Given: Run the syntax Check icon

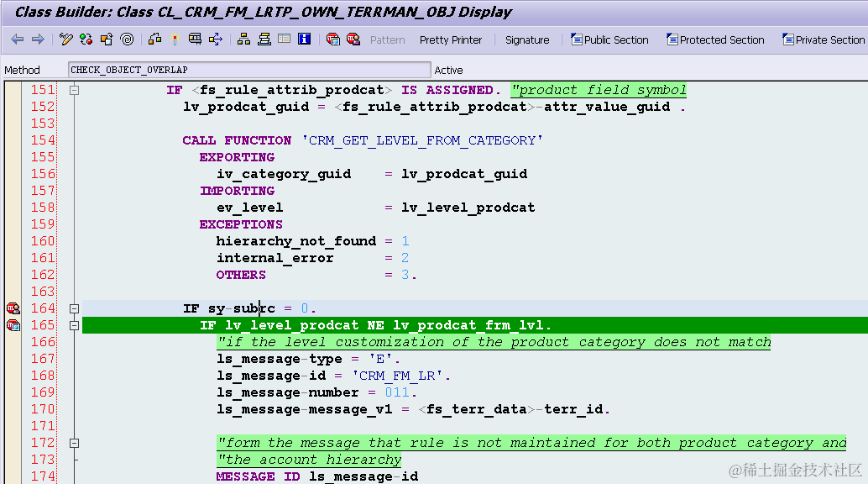Looking at the screenshot, I should (155, 39).
